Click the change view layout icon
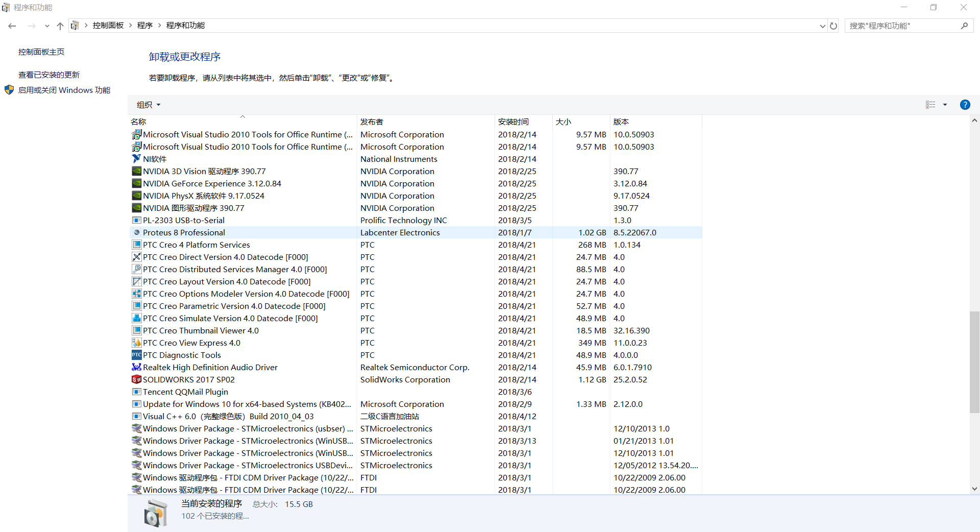The width and height of the screenshot is (980, 532). 930,105
